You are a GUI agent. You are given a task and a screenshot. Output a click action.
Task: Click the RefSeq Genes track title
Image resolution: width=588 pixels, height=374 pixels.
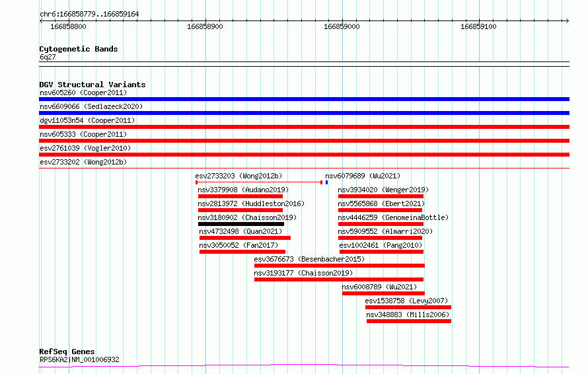(x=67, y=352)
